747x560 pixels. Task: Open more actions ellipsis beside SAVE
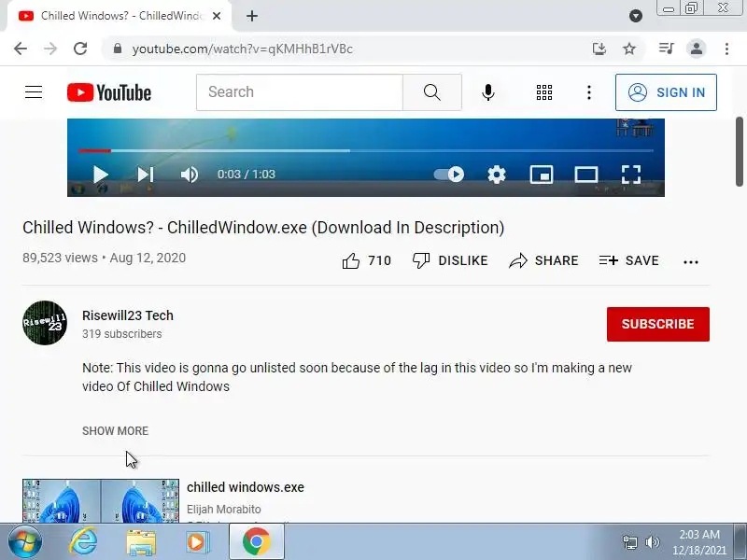coord(691,261)
